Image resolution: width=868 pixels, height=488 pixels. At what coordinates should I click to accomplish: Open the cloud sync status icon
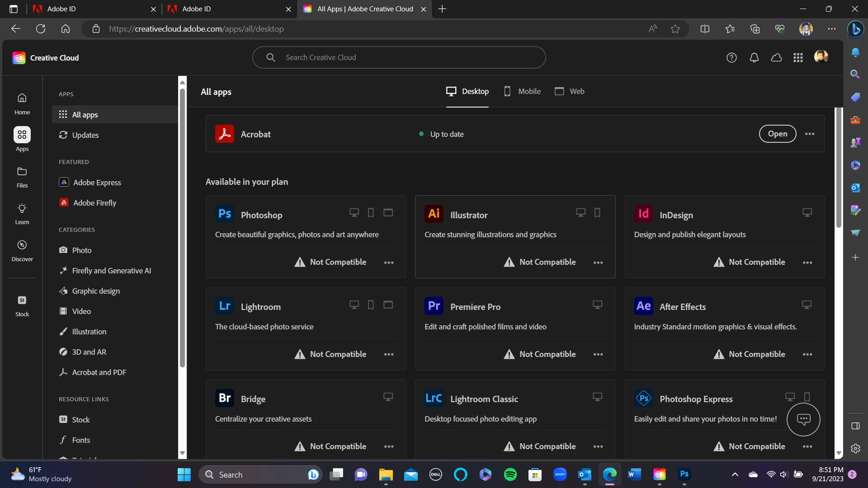pos(776,58)
